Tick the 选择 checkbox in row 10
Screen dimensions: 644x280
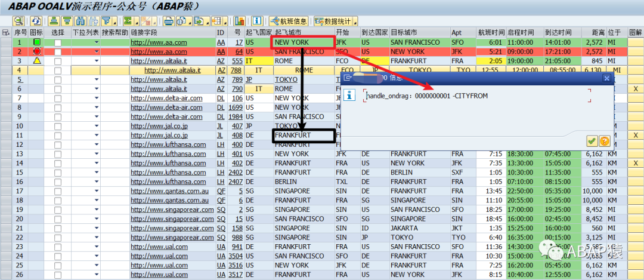(x=58, y=126)
